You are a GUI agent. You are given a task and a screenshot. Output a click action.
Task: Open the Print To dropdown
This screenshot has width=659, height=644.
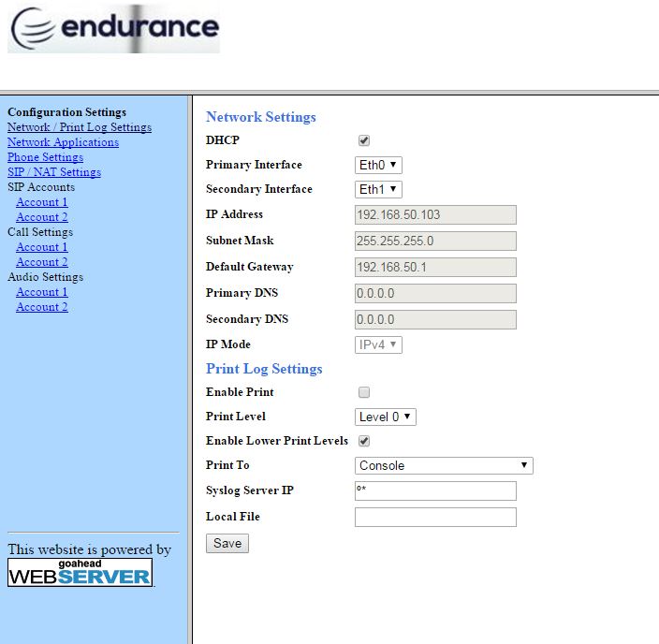pos(444,465)
